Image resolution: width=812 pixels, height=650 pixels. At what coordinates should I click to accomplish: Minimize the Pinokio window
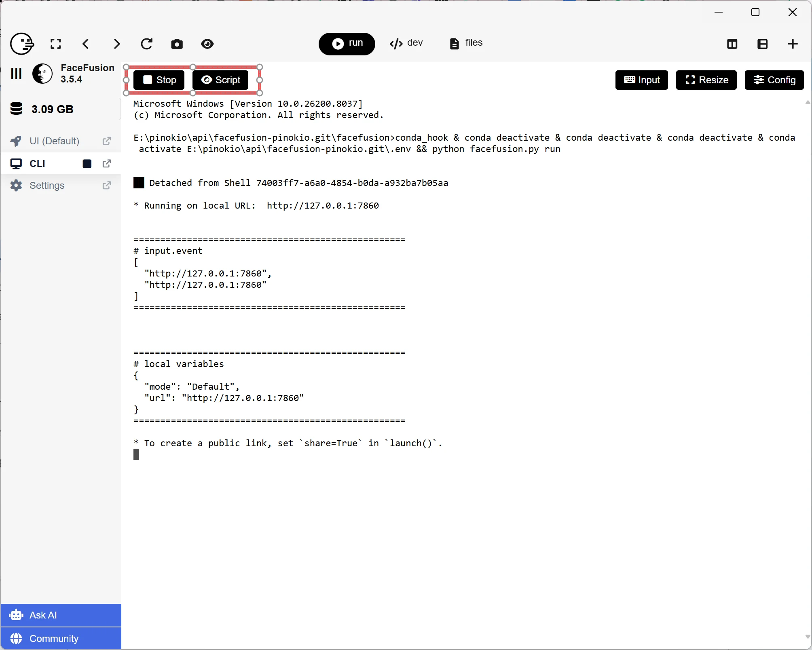point(719,13)
